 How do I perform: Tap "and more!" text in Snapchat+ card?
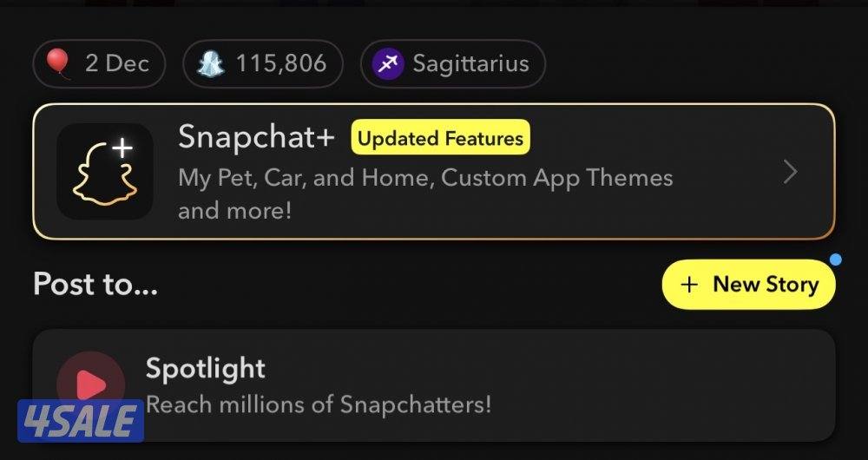point(234,211)
